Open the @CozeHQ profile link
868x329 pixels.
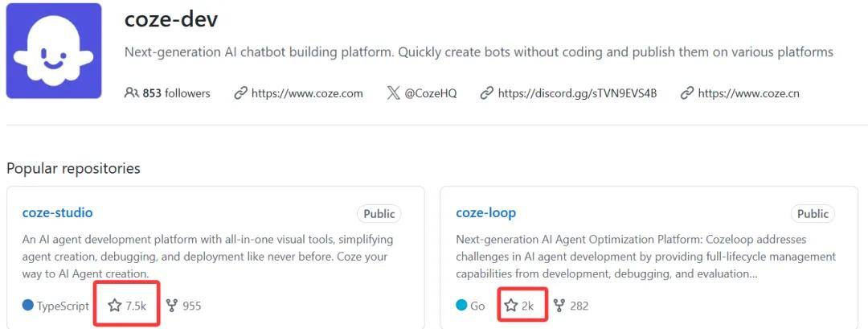[x=430, y=93]
